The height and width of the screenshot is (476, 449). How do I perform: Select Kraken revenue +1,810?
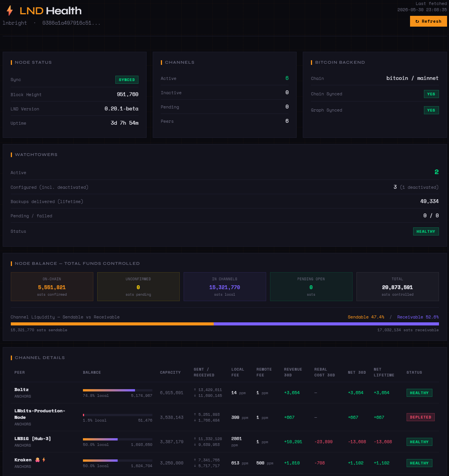point(292,463)
